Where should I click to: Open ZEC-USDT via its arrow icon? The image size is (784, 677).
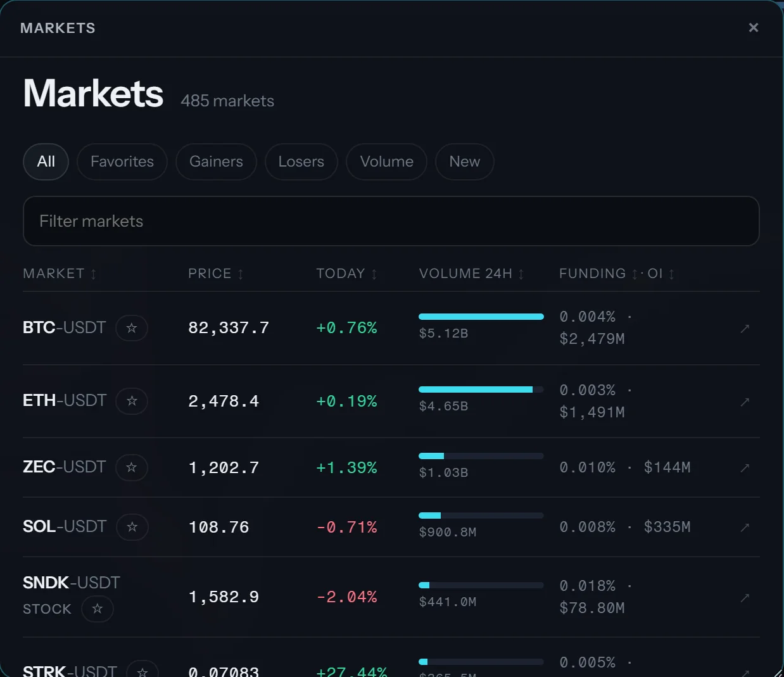pyautogui.click(x=745, y=467)
